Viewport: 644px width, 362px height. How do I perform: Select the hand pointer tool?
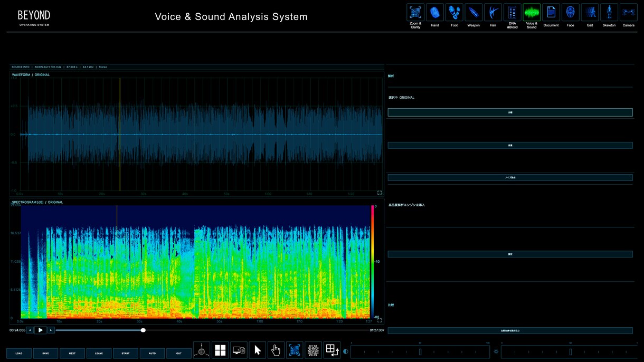click(276, 350)
